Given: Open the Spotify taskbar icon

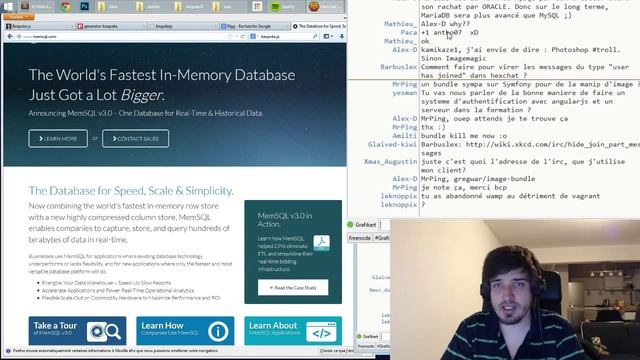Looking at the screenshot, I should pos(276,6).
